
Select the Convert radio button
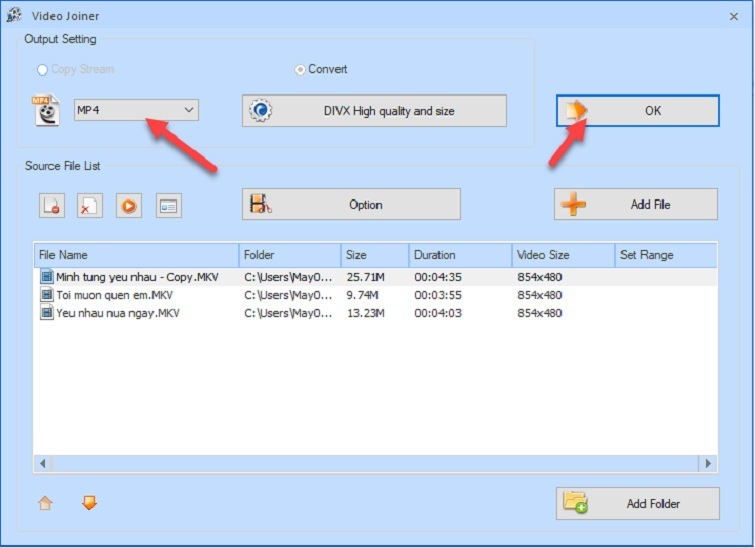pyautogui.click(x=299, y=70)
